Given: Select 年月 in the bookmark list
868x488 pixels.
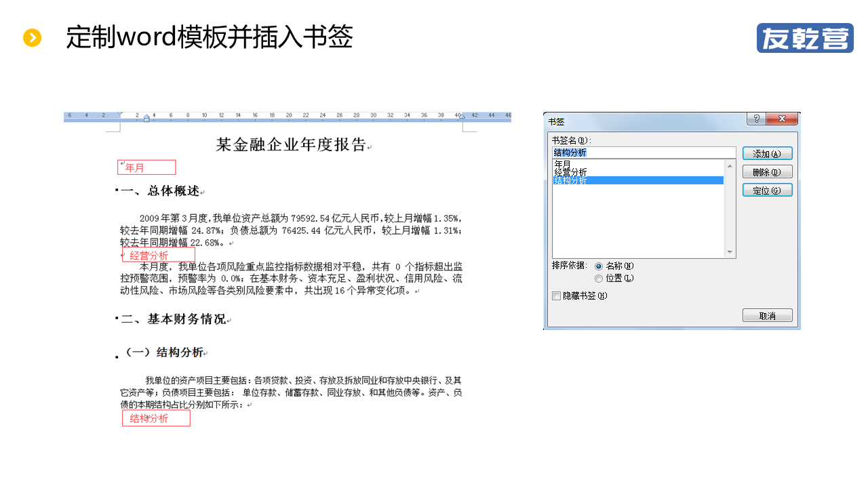Looking at the screenshot, I should 638,164.
